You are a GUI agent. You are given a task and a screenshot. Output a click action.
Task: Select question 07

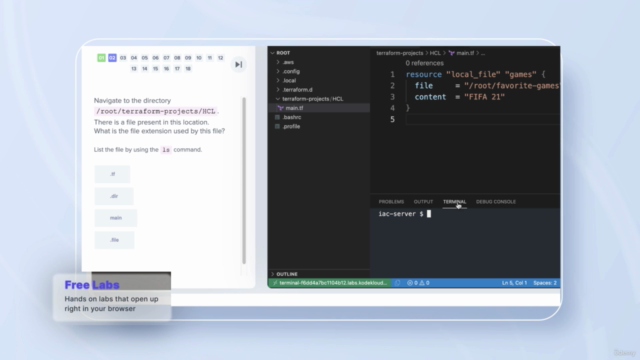tap(166, 58)
